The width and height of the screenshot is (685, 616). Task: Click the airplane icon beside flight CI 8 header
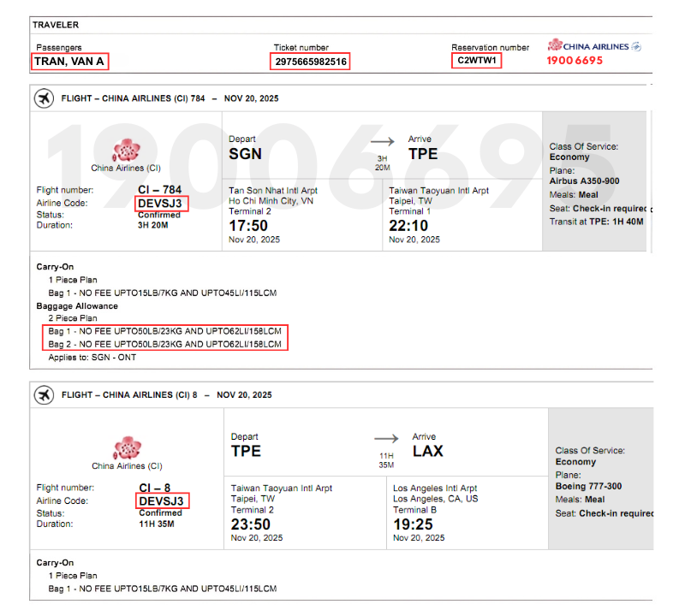[x=43, y=394]
